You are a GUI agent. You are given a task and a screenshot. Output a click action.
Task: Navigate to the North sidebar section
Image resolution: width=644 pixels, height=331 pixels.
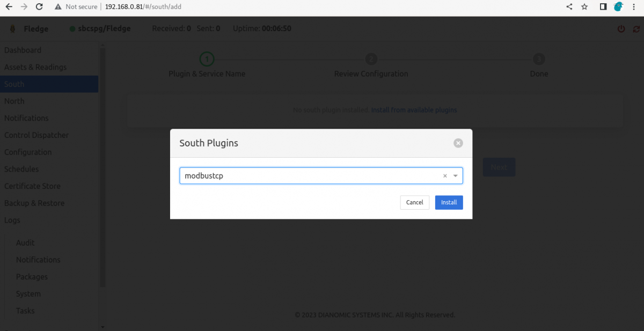(x=14, y=101)
